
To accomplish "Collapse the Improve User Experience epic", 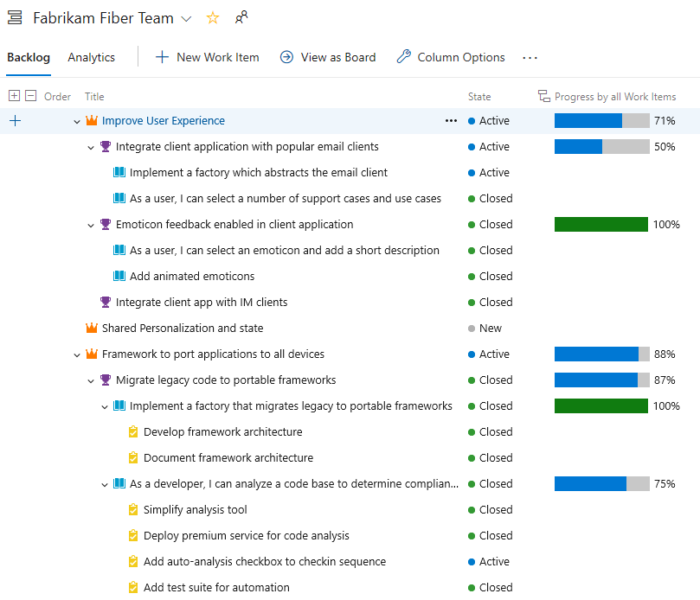I will (x=76, y=121).
